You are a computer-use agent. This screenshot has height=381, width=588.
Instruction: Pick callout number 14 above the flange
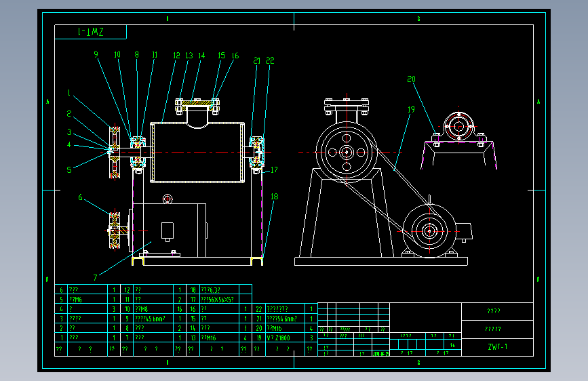pyautogui.click(x=201, y=56)
